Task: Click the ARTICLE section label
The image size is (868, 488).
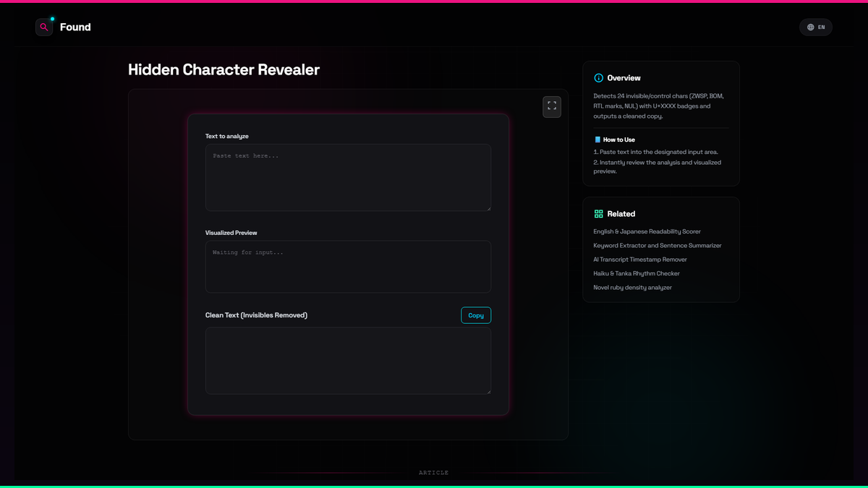Action: (433, 473)
